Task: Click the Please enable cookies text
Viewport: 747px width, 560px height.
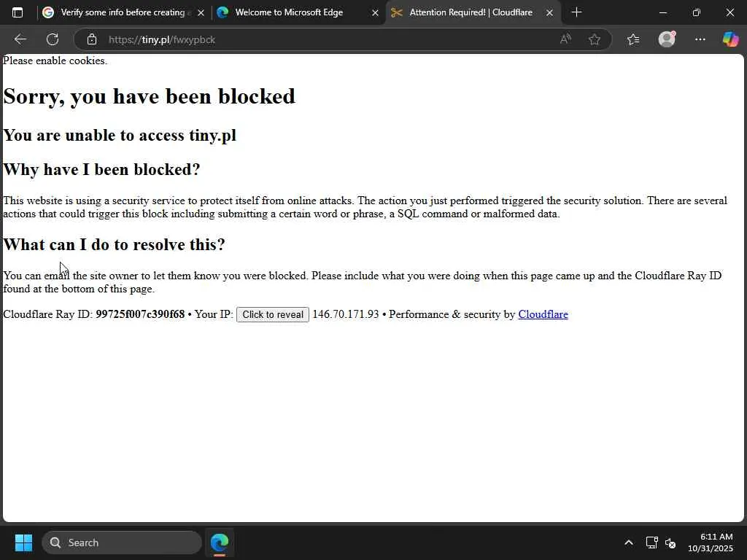Action: point(55,61)
